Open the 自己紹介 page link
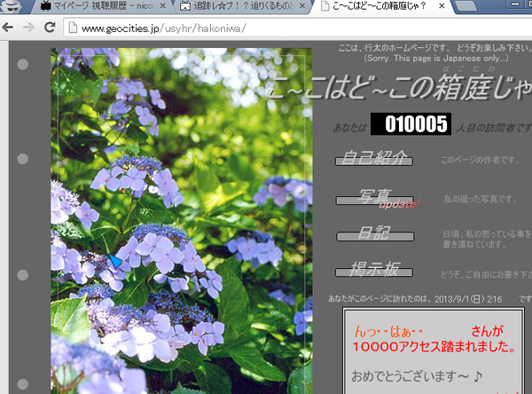Viewport: 532px width, 394px height. click(x=374, y=158)
